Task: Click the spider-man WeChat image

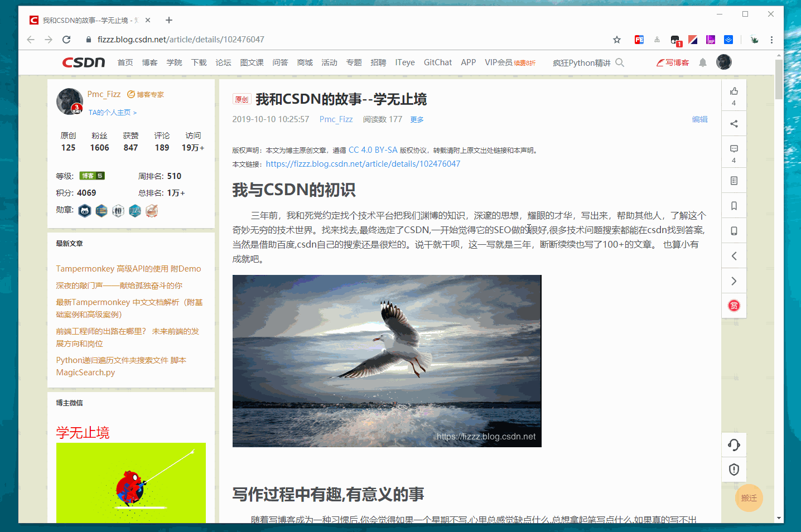Action: click(131, 483)
